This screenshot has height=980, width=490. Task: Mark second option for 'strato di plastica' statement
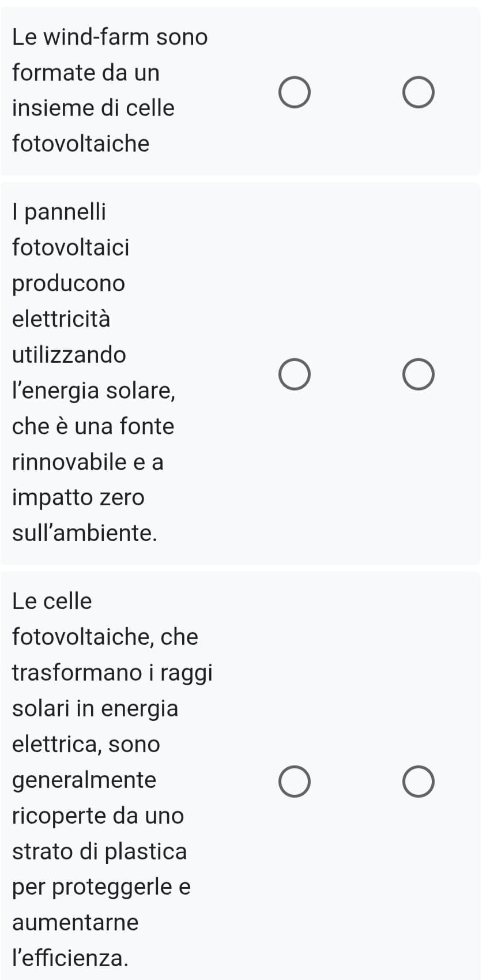[418, 782]
